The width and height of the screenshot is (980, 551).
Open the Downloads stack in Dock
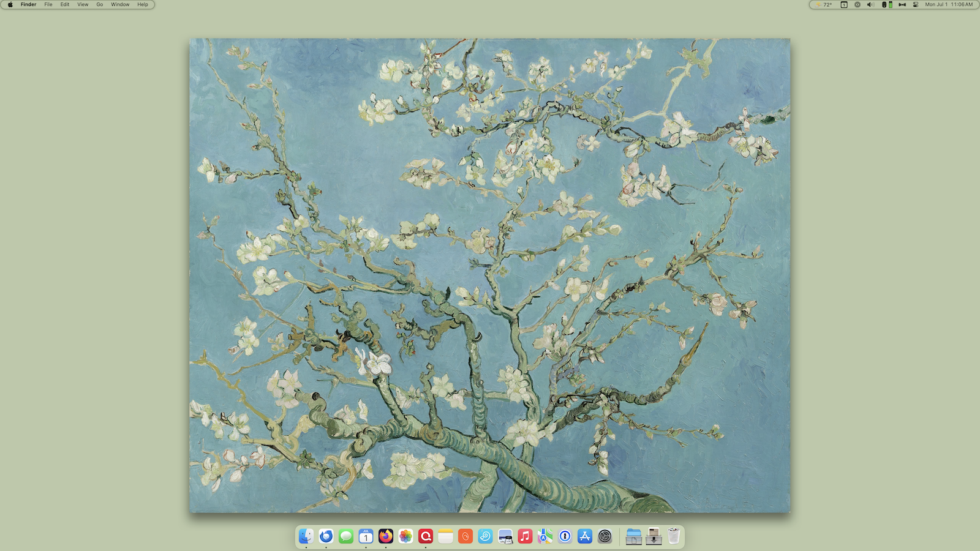click(x=654, y=536)
